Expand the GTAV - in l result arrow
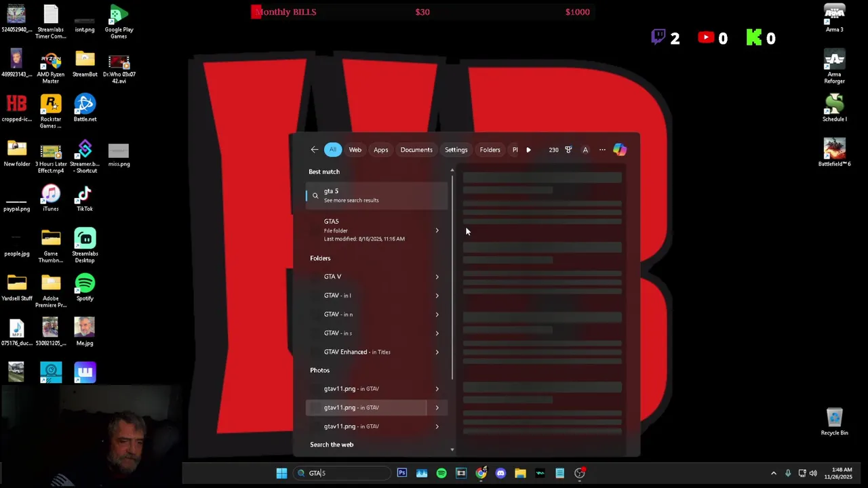Screen dimensions: 868x488 [437, 296]
